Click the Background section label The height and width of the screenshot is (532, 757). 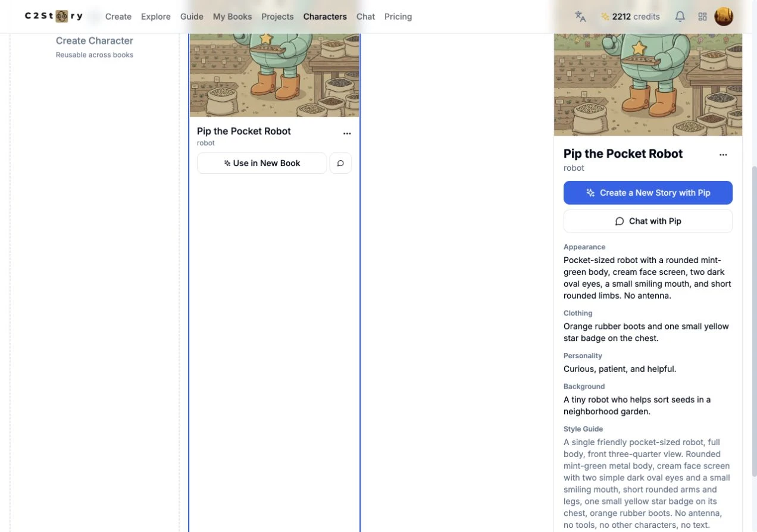(584, 386)
